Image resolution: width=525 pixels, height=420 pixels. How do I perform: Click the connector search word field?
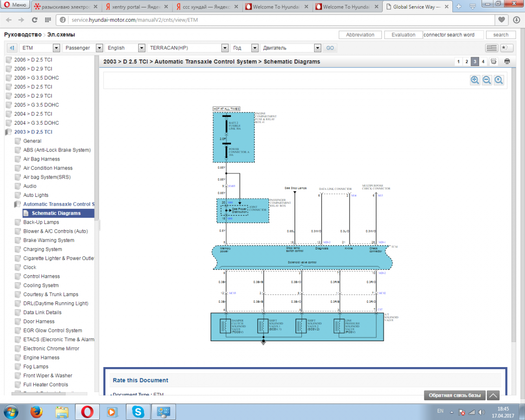pyautogui.click(x=453, y=35)
